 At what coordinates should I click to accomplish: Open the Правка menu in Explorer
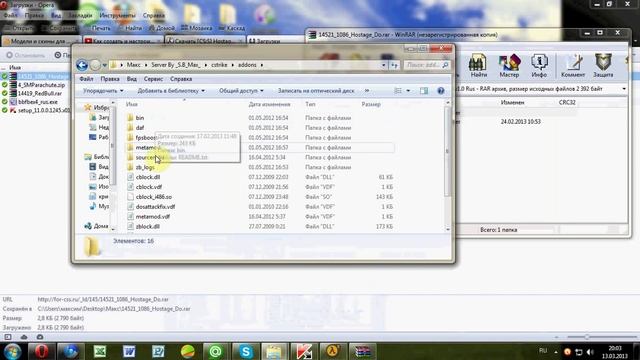point(110,79)
